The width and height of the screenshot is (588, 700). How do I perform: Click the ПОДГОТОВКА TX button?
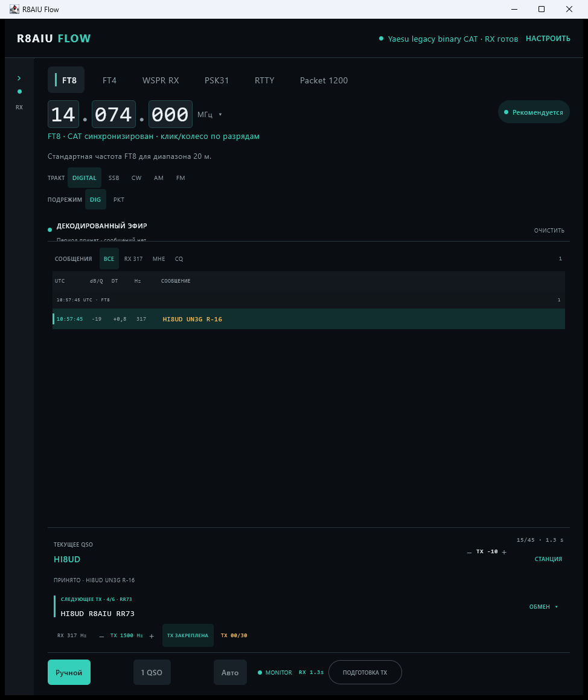(x=365, y=672)
